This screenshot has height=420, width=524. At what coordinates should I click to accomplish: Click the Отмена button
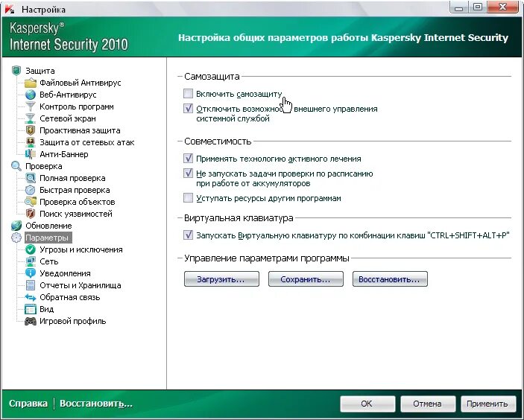(428, 404)
